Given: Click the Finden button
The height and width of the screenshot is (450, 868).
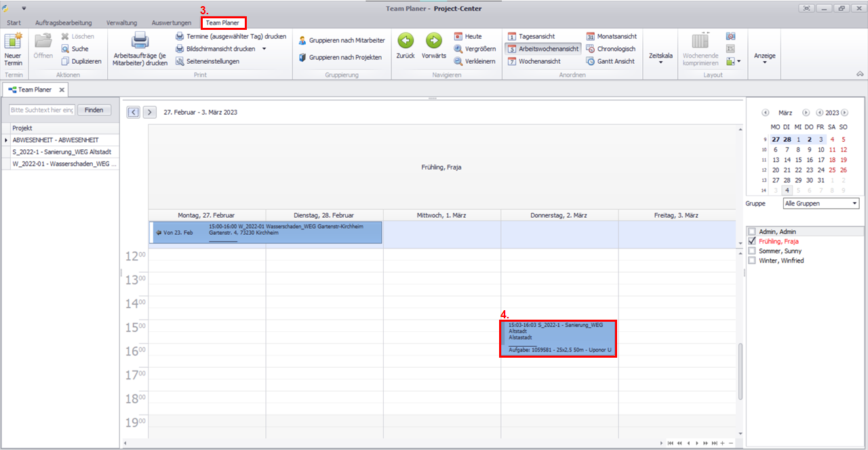Looking at the screenshot, I should point(94,110).
